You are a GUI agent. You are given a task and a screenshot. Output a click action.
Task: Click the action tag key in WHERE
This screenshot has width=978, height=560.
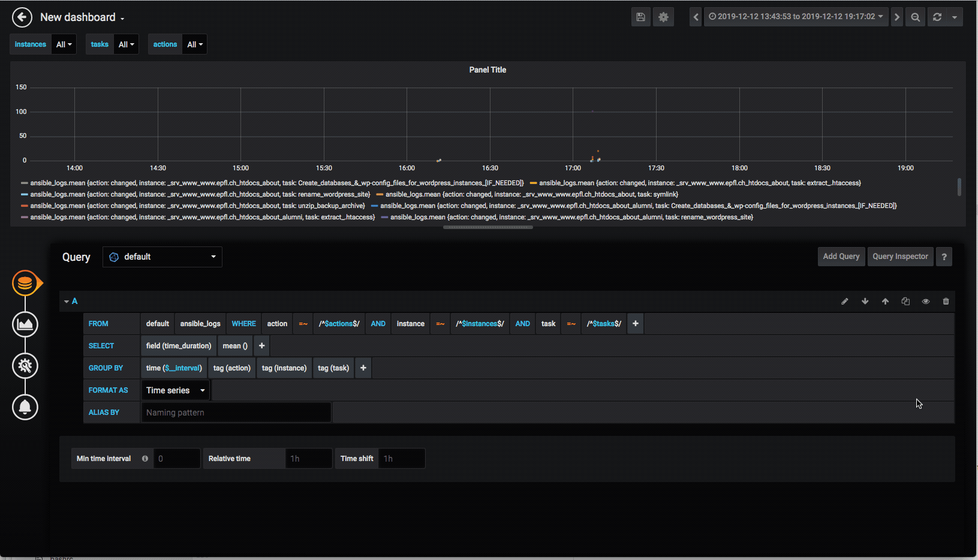click(277, 324)
